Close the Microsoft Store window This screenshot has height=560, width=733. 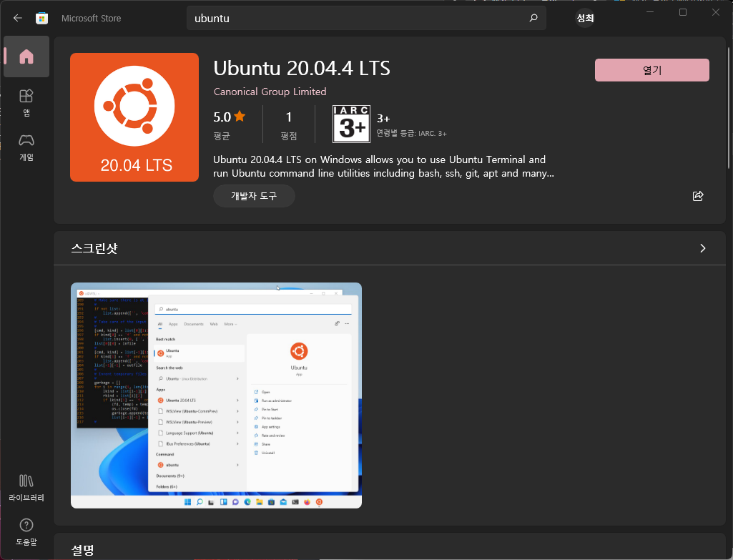[716, 12]
